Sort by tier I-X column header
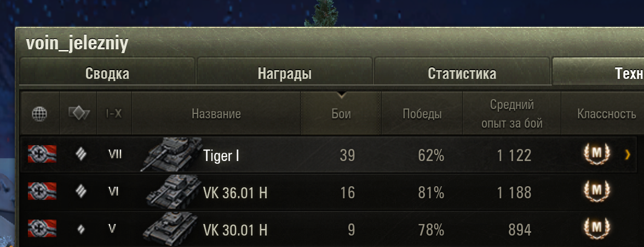 (x=114, y=113)
